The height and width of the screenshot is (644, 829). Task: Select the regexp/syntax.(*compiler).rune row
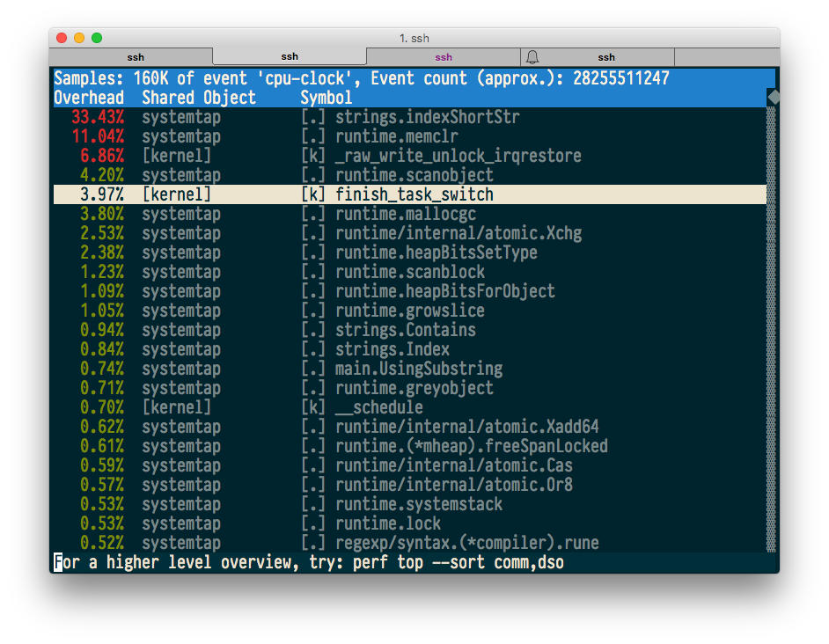(410, 543)
